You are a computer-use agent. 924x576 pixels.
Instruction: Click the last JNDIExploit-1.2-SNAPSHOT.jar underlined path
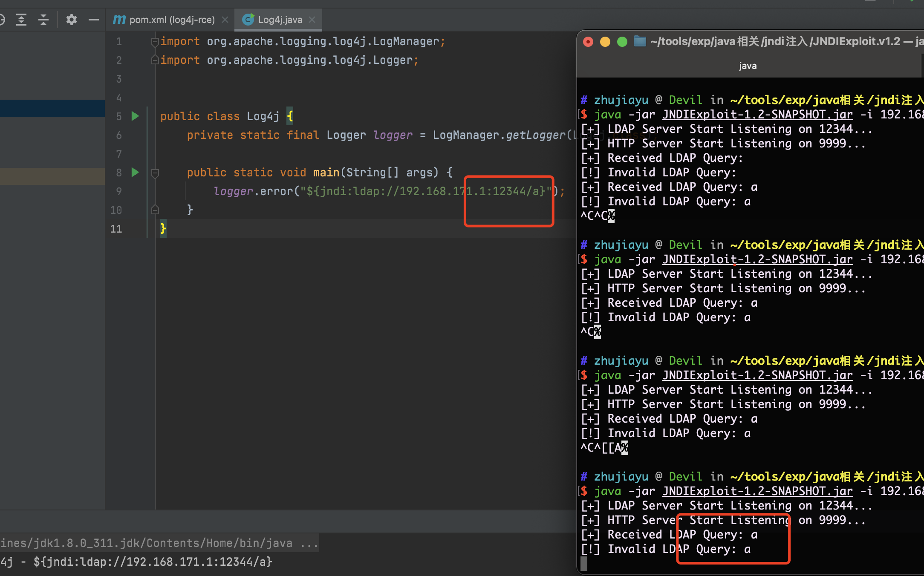(x=757, y=491)
